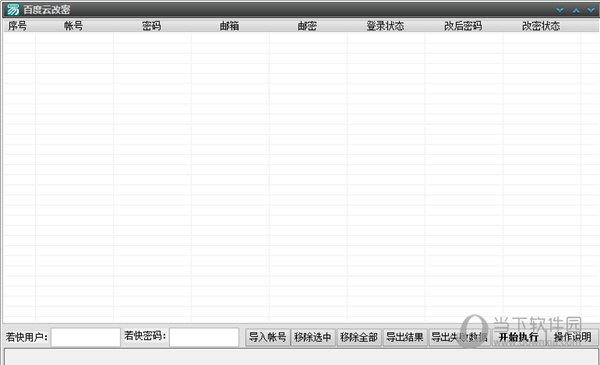Click the first down-arrow icon in title bar
Screen dimensions: 600x365
560,10
